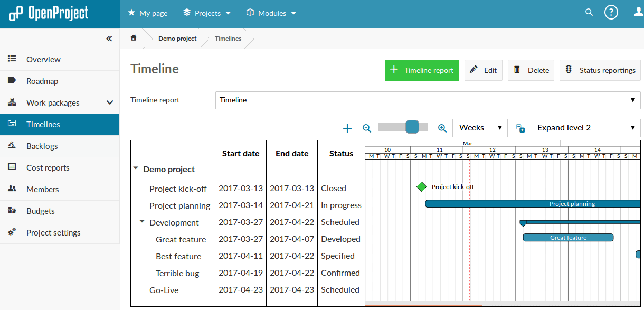Go to My page in the top navigation
The width and height of the screenshot is (644, 310).
pos(148,13)
